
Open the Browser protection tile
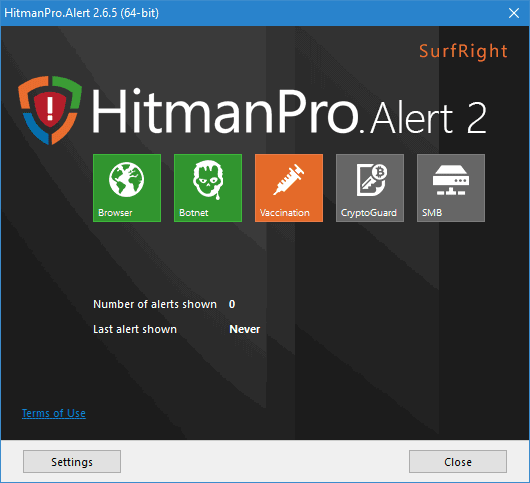click(127, 188)
